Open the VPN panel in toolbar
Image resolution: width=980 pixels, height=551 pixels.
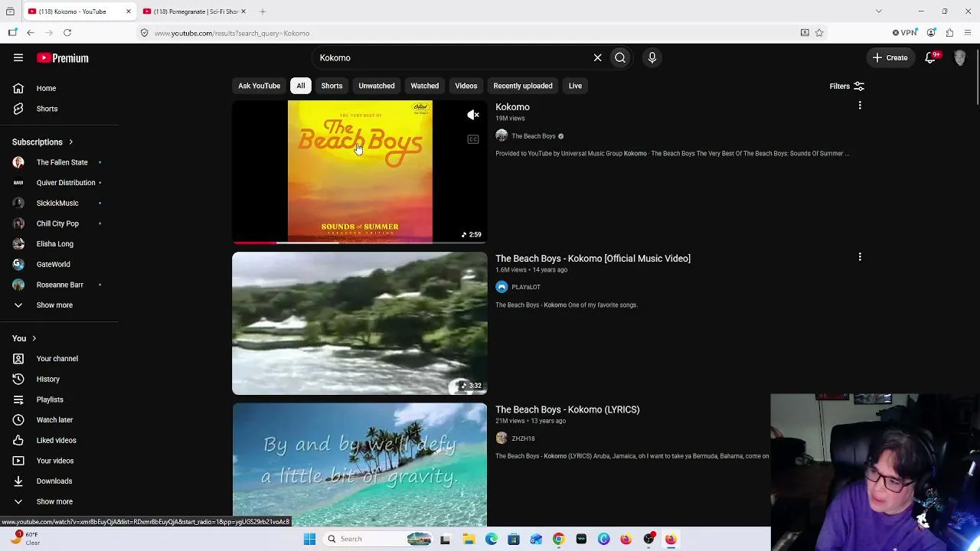[904, 33]
